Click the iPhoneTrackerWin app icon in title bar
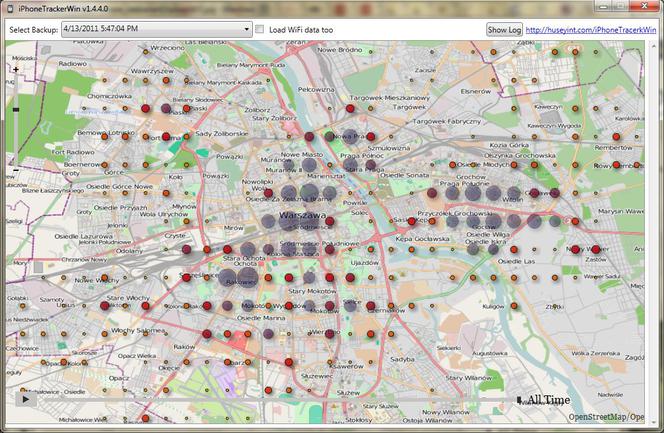The height and width of the screenshot is (433, 664). click(x=11, y=8)
